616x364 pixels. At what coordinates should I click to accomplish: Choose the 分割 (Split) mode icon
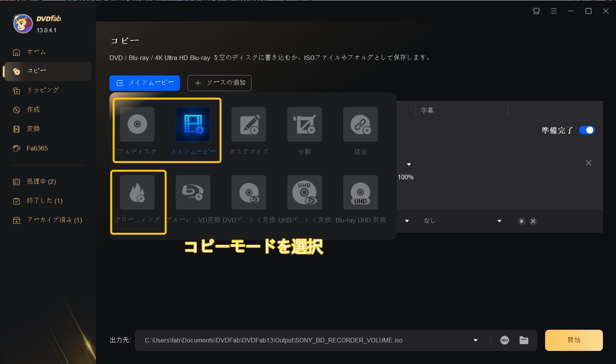305,124
